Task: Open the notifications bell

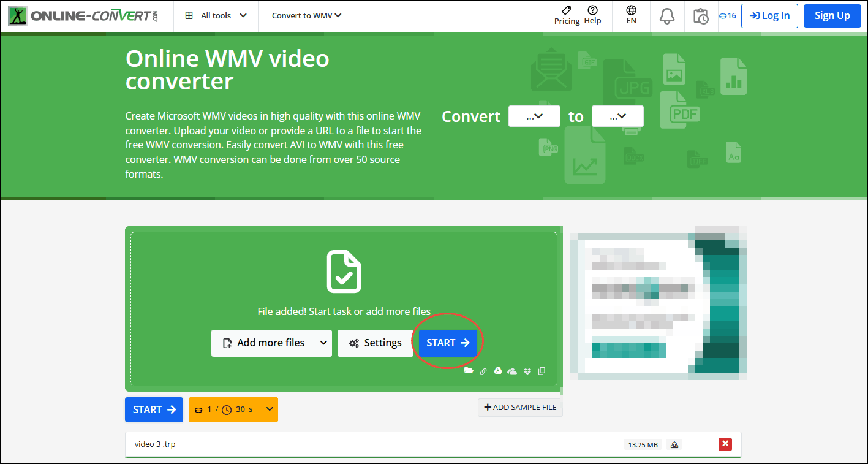Action: point(667,16)
